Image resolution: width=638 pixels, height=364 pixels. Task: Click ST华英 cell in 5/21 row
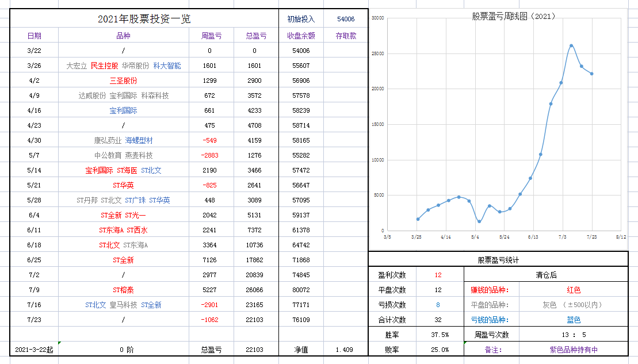[x=123, y=185]
